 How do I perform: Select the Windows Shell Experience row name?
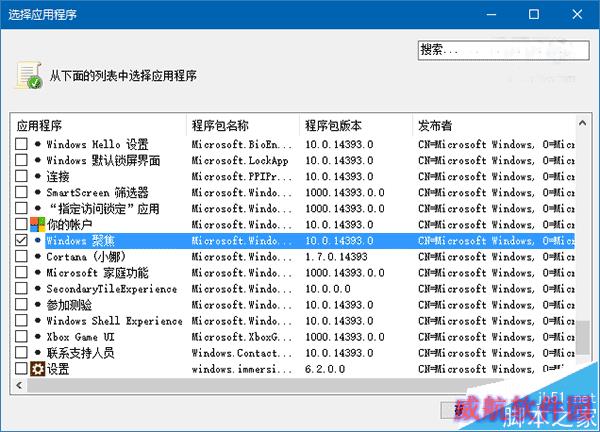114,321
